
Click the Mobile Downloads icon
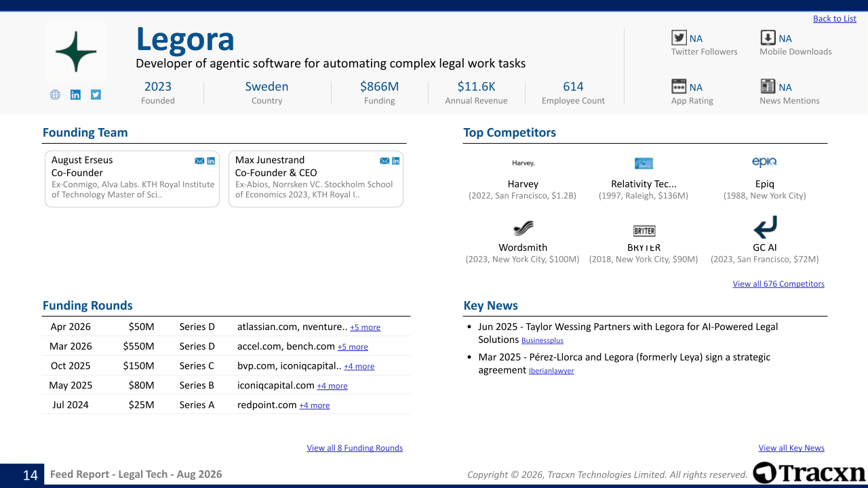[x=768, y=38]
